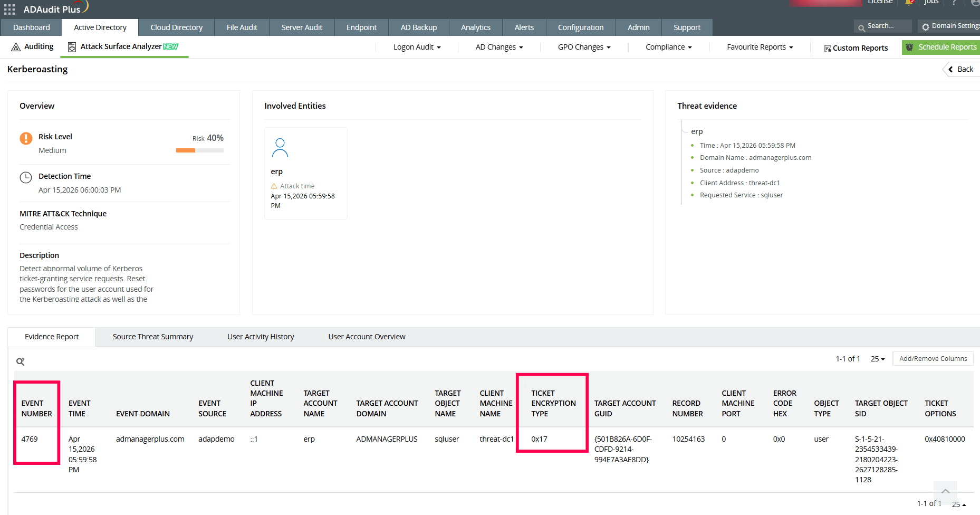Viewport: 980px width, 515px height.
Task: Click the notification bell icon
Action: coord(909,2)
